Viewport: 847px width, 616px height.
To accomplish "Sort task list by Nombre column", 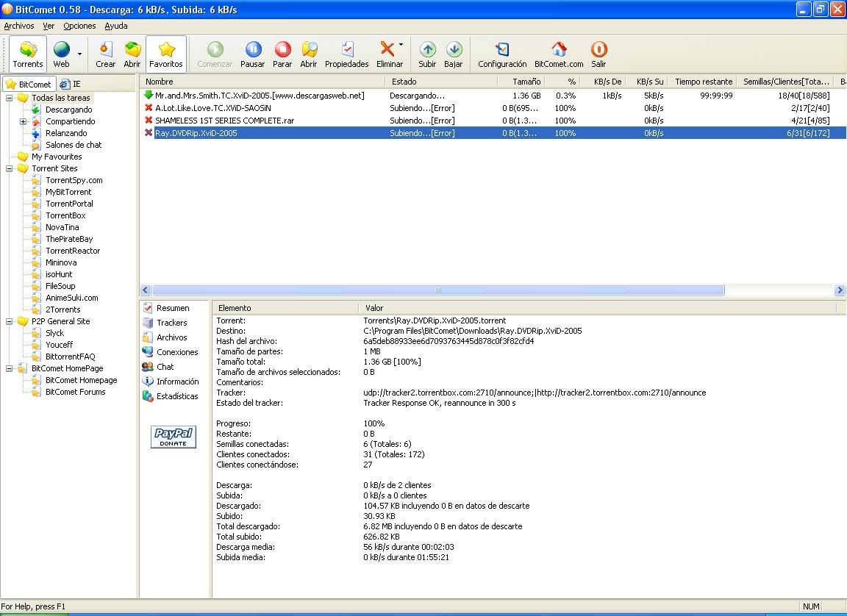I will coord(262,82).
